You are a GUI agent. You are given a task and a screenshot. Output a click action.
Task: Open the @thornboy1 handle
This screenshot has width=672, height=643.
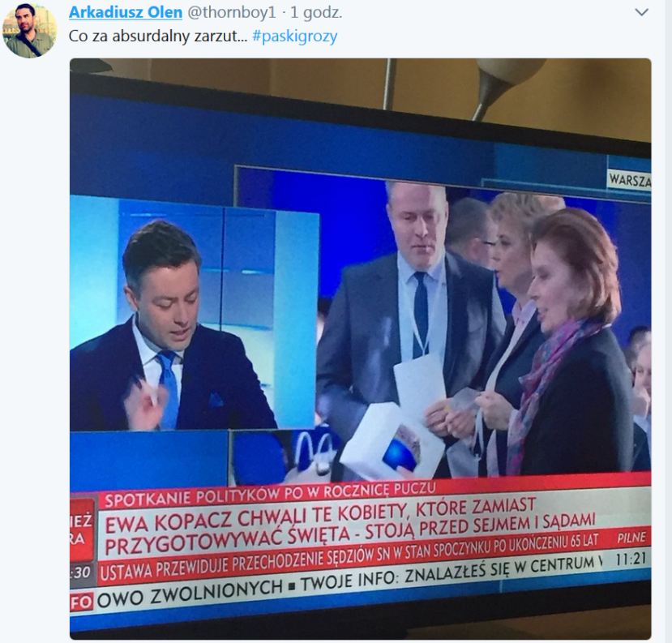(232, 12)
